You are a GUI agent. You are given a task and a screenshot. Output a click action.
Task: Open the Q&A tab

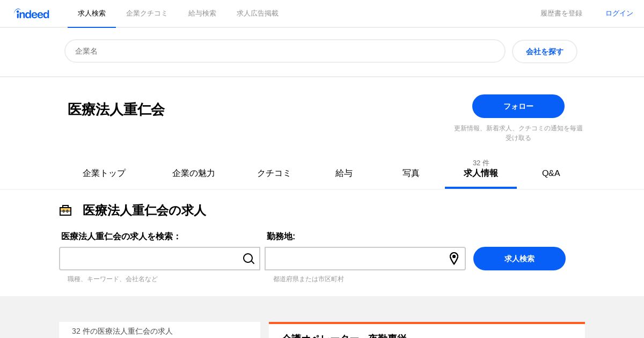pos(551,173)
